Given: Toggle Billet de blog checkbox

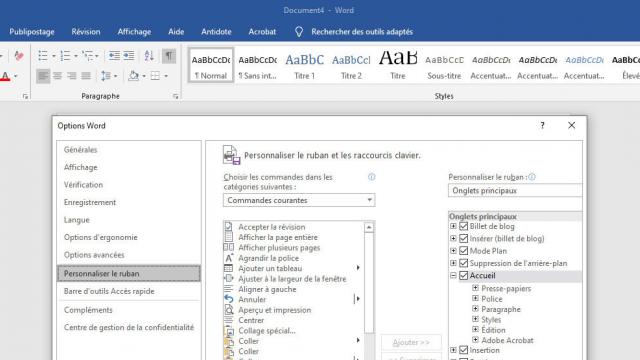Looking at the screenshot, I should pyautogui.click(x=463, y=226).
